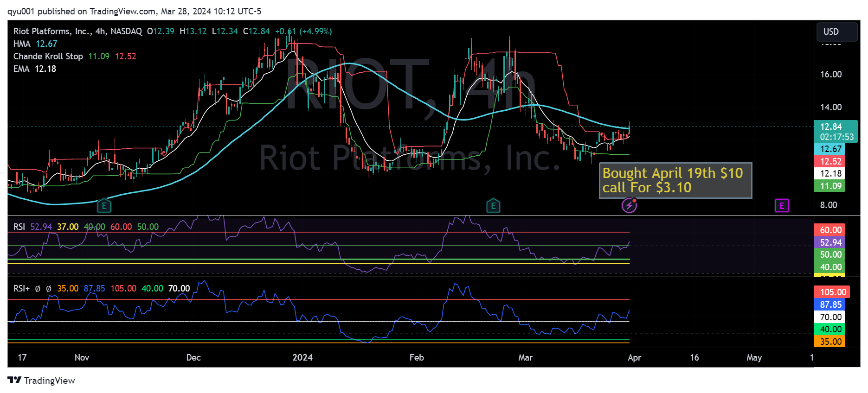
Task: Click the RSI+ white level label 70.00
Action: 830,317
